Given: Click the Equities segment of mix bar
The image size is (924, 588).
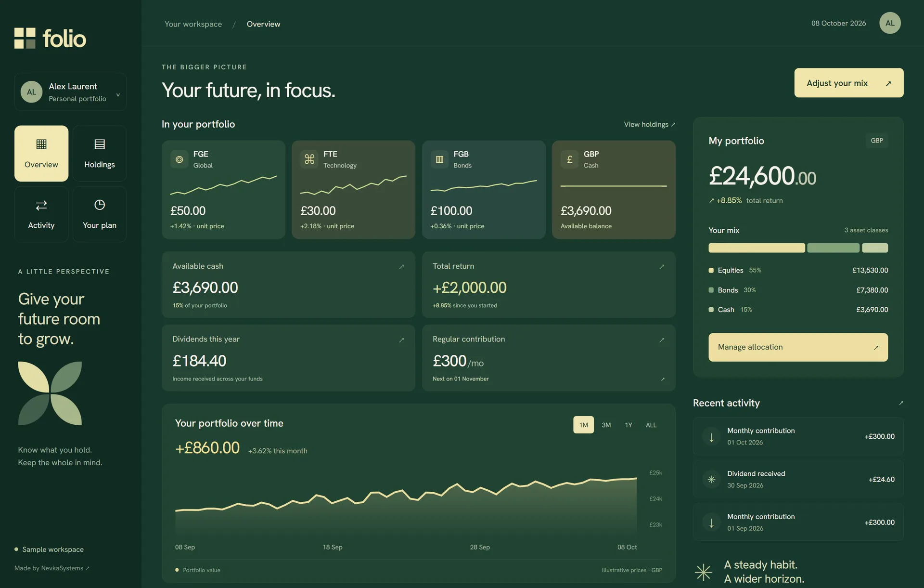Looking at the screenshot, I should (x=757, y=248).
